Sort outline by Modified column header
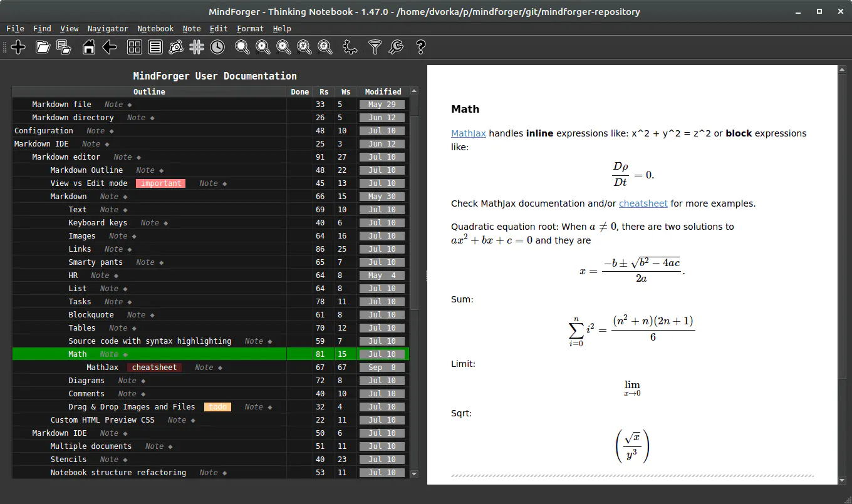Viewport: 852px width, 504px height. coord(383,92)
